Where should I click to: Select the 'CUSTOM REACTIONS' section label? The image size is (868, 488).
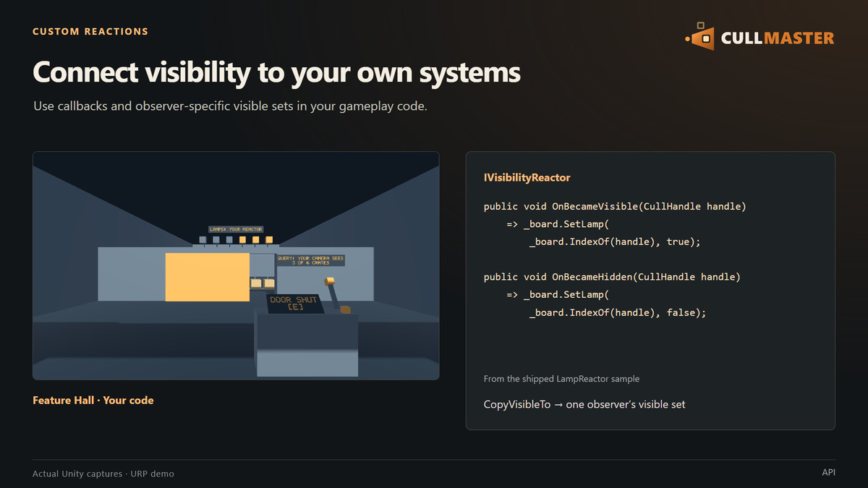tap(90, 32)
